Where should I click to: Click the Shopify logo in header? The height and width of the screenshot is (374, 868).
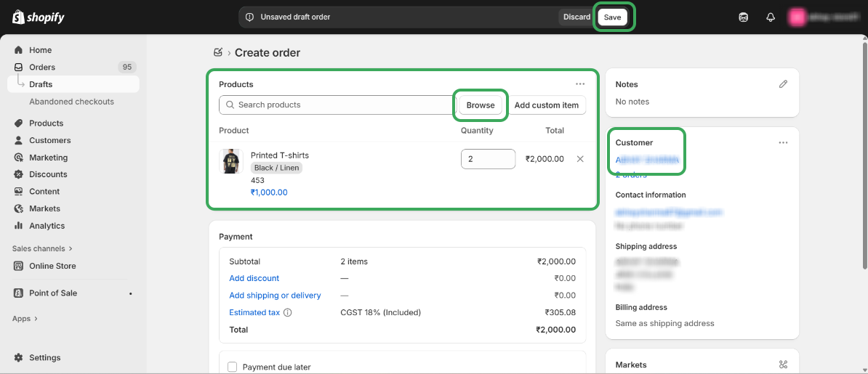click(x=39, y=17)
